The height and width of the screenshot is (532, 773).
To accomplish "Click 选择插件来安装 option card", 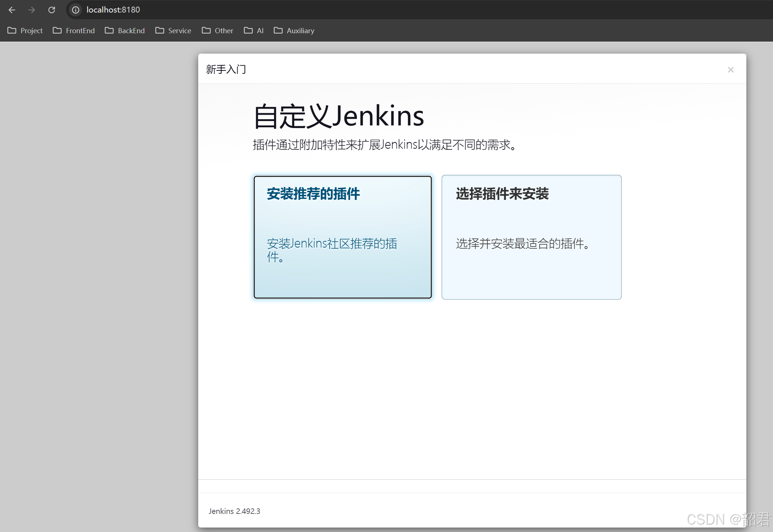I will point(531,237).
